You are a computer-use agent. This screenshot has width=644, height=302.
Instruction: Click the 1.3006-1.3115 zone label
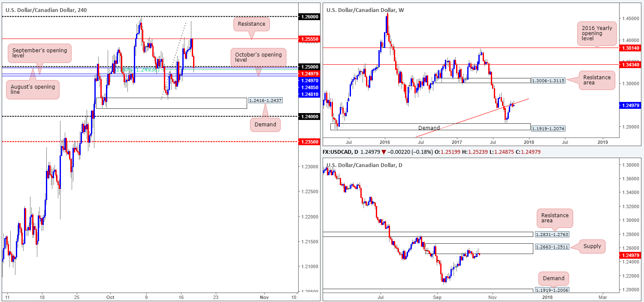click(x=549, y=81)
